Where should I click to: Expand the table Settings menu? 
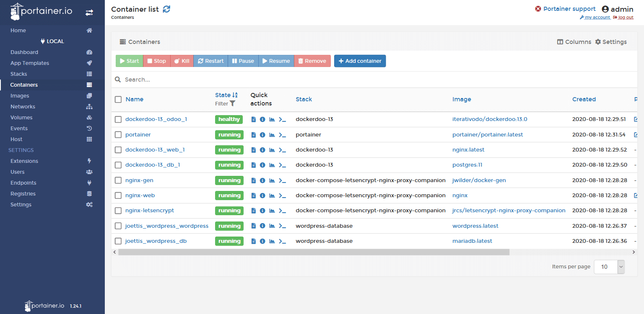click(x=611, y=42)
